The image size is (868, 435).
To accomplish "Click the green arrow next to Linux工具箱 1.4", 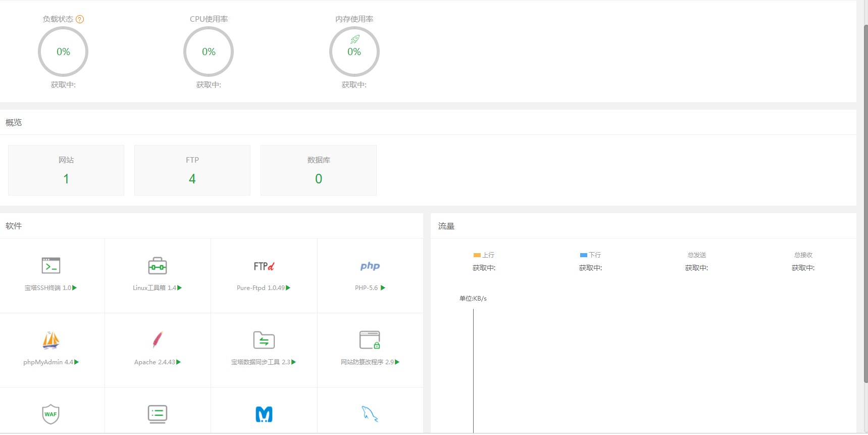I will [x=180, y=288].
